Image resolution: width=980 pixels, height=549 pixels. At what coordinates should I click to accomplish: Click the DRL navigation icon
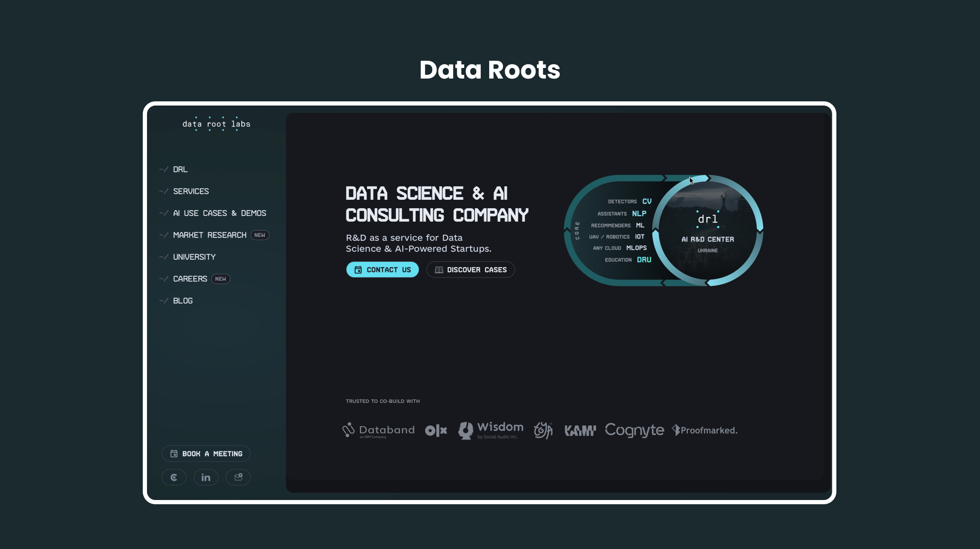coord(163,169)
